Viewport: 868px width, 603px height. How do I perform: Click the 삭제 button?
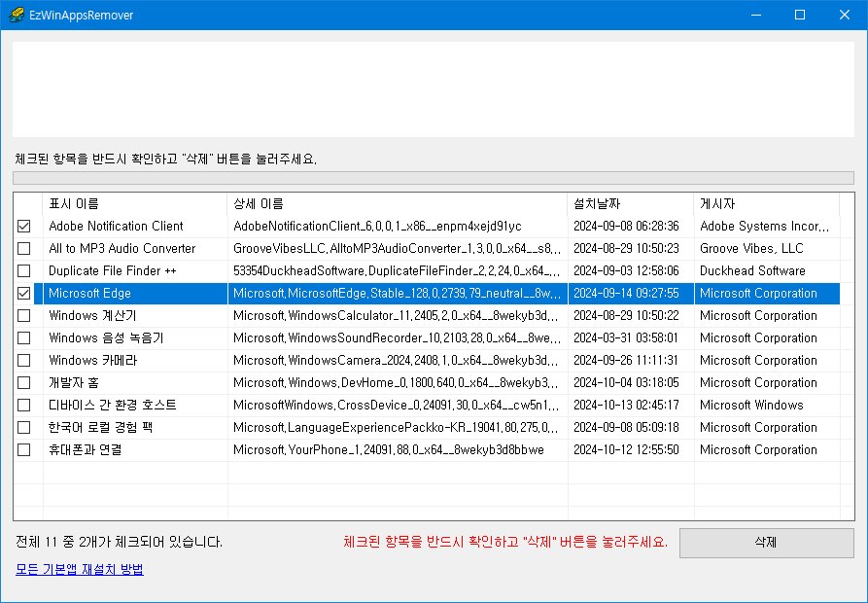pyautogui.click(x=767, y=543)
